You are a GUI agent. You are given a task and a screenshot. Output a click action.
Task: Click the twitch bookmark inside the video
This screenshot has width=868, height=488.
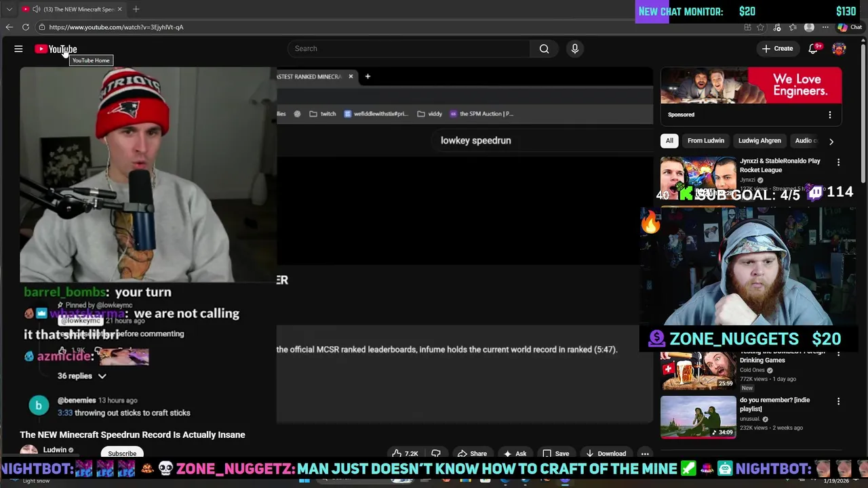point(323,114)
